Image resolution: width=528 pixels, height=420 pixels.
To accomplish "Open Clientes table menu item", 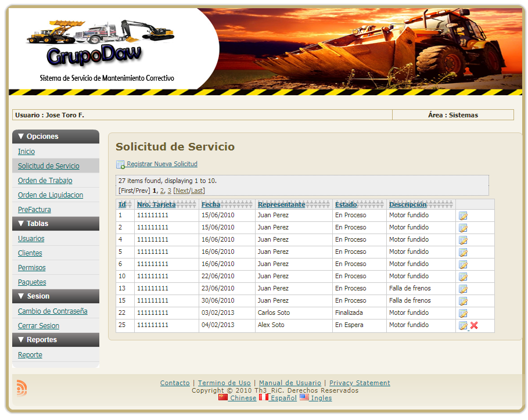I will pyautogui.click(x=30, y=253).
